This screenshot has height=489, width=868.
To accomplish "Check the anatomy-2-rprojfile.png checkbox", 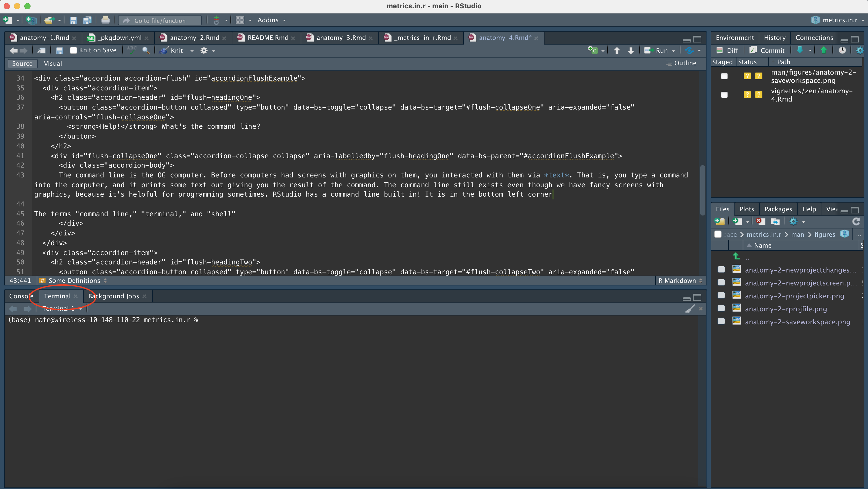I will [721, 308].
